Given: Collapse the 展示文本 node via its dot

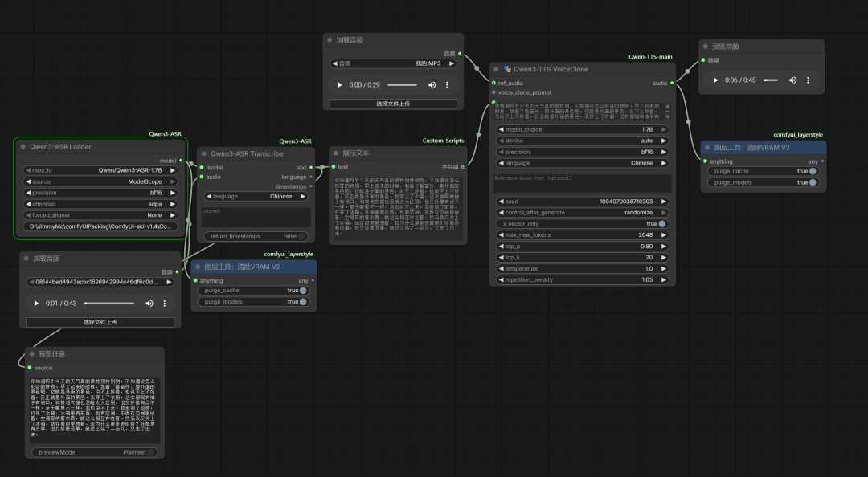Looking at the screenshot, I should tap(335, 153).
